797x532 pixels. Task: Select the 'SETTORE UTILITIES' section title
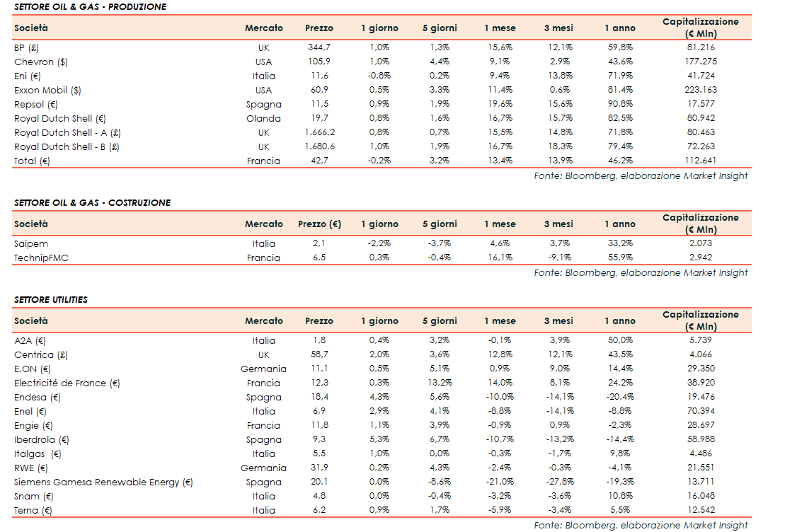(x=51, y=300)
